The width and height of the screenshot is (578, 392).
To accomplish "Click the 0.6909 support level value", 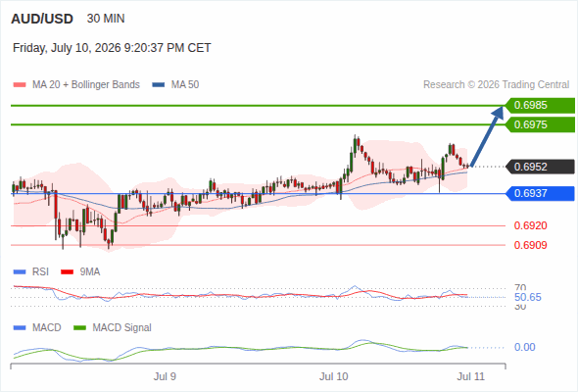I will pos(530,245).
